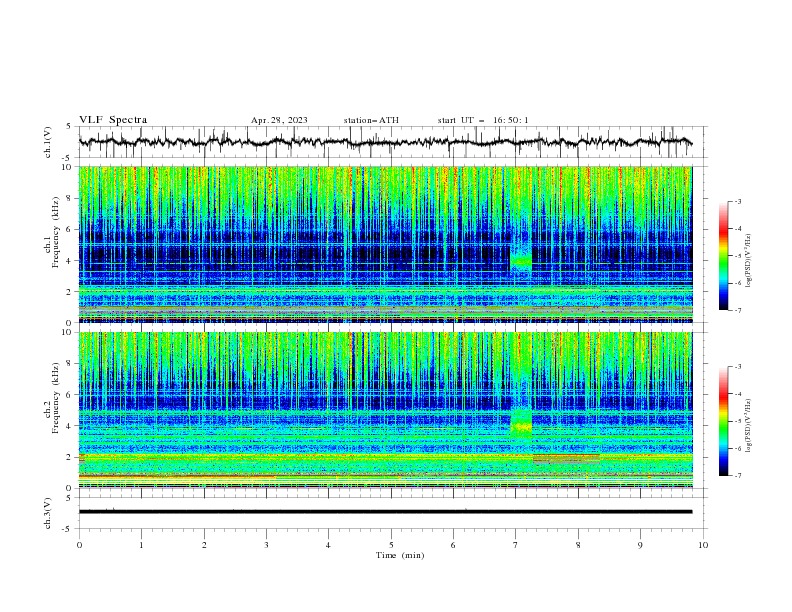Click the time axis tick label "1"
Image resolution: width=792 pixels, height=612 pixels.
[141, 545]
